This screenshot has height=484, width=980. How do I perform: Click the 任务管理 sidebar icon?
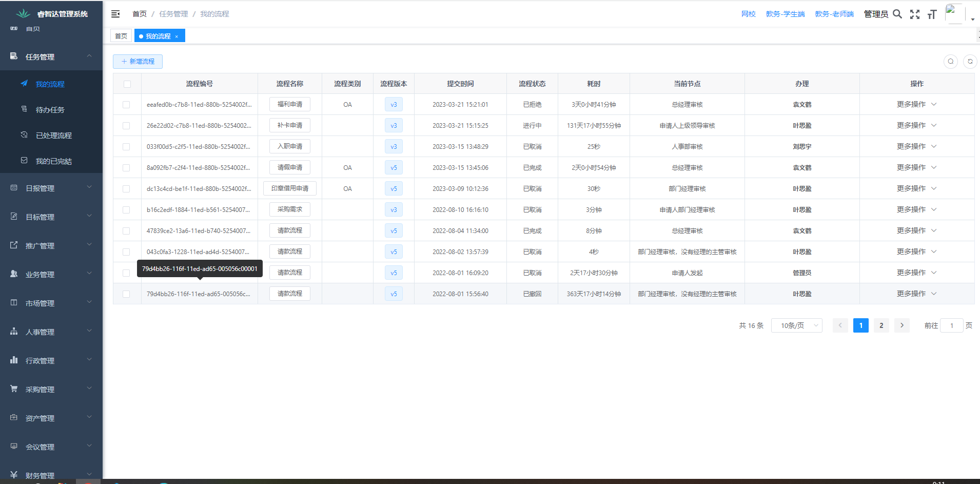point(14,56)
